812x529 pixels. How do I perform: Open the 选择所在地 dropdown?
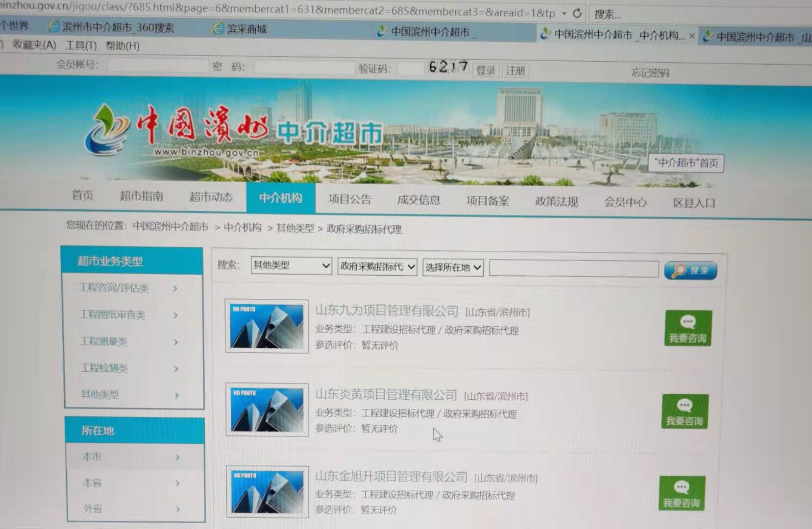[x=453, y=267]
